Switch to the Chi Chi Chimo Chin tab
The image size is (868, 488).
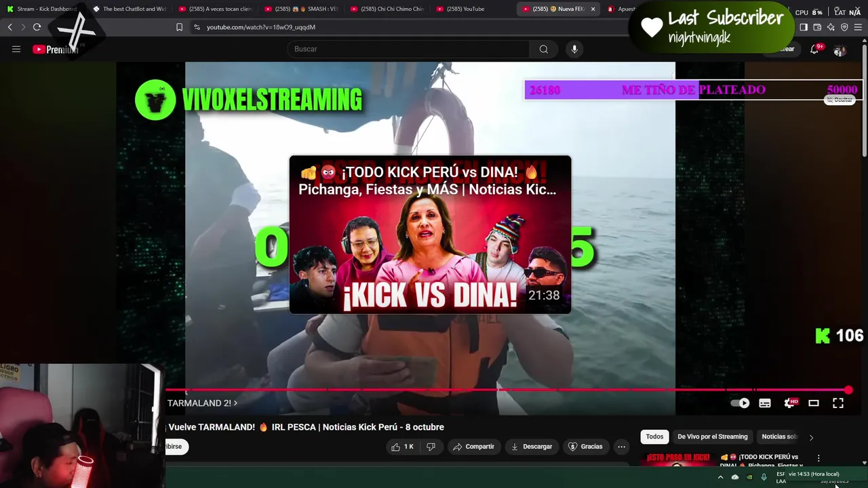click(x=388, y=9)
